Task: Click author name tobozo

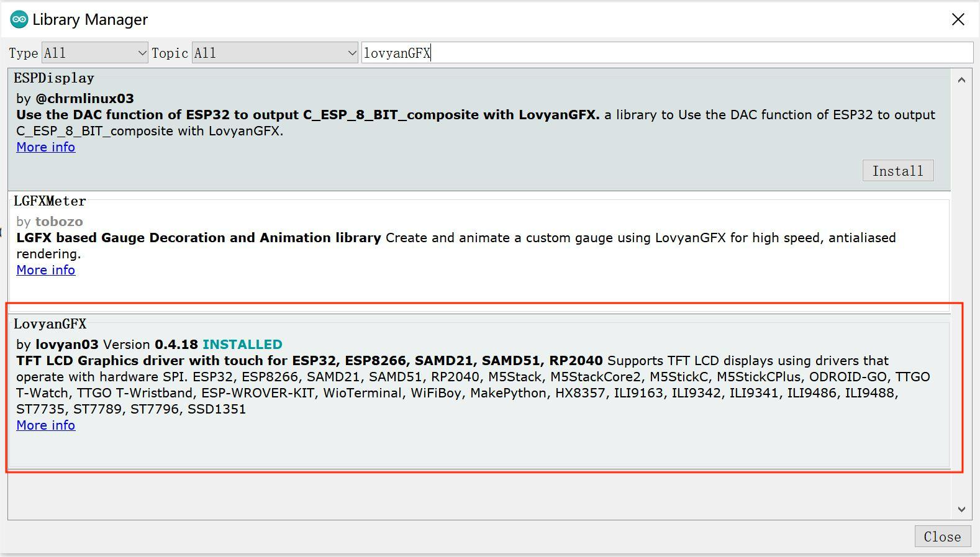Action: coord(59,222)
